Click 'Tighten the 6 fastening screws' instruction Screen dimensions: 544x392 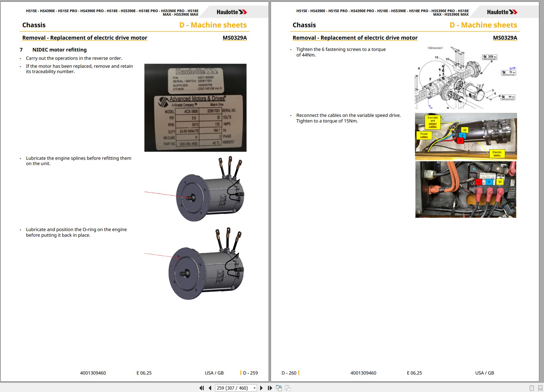click(x=341, y=52)
